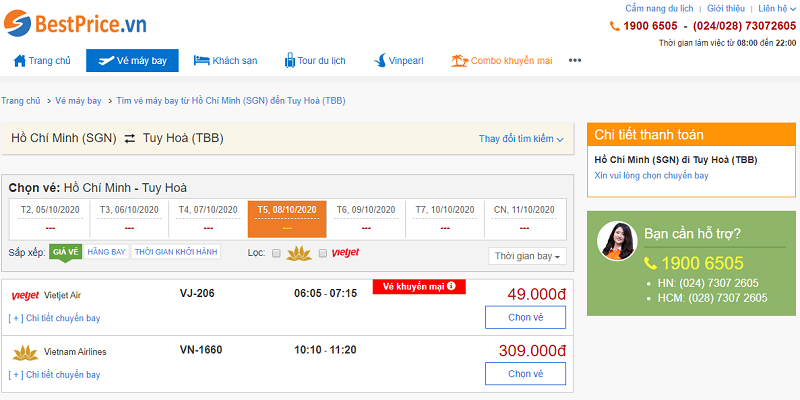Image resolution: width=800 pixels, height=400 pixels.
Task: Click the 49.000đ price
Action: pos(537,295)
